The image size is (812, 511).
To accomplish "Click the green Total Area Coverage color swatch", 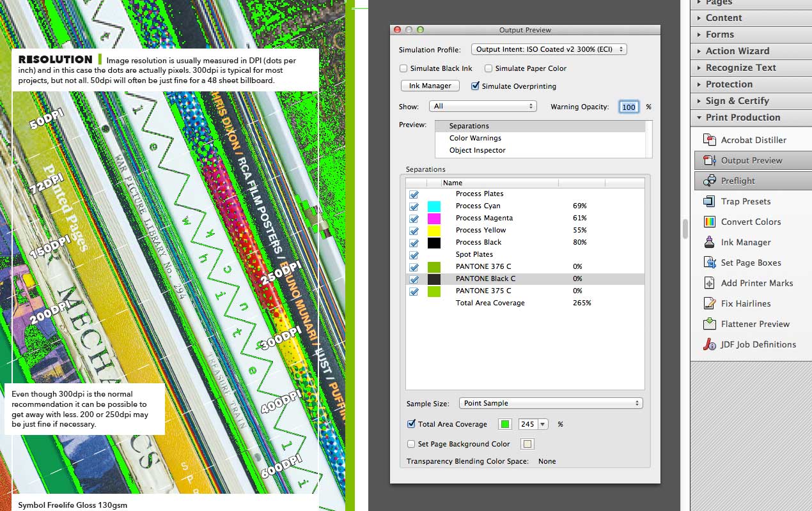I will point(506,424).
